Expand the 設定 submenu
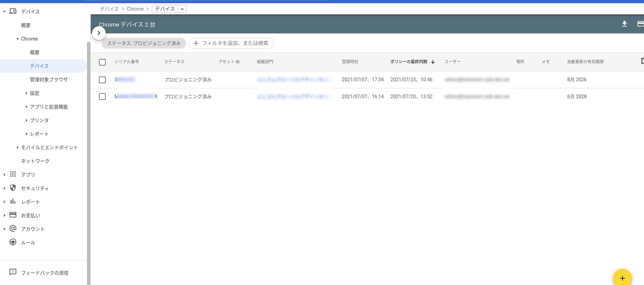The width and height of the screenshot is (644, 285). pyautogui.click(x=26, y=93)
